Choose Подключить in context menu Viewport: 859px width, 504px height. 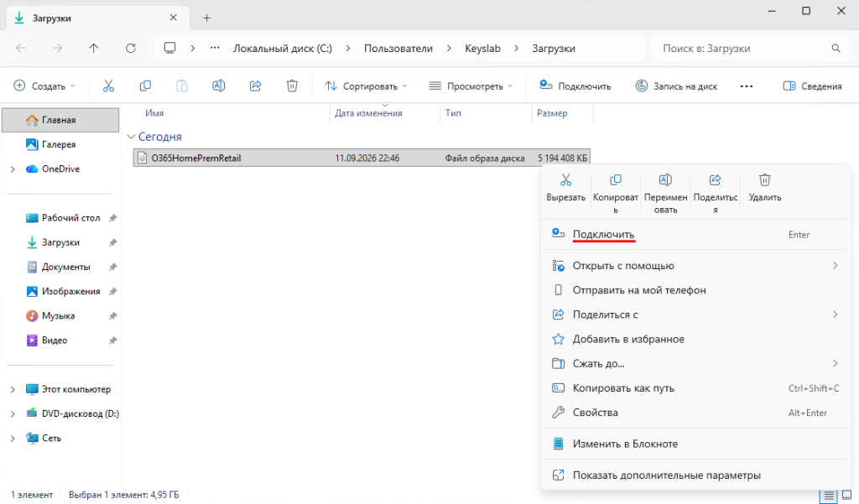tap(695, 235)
